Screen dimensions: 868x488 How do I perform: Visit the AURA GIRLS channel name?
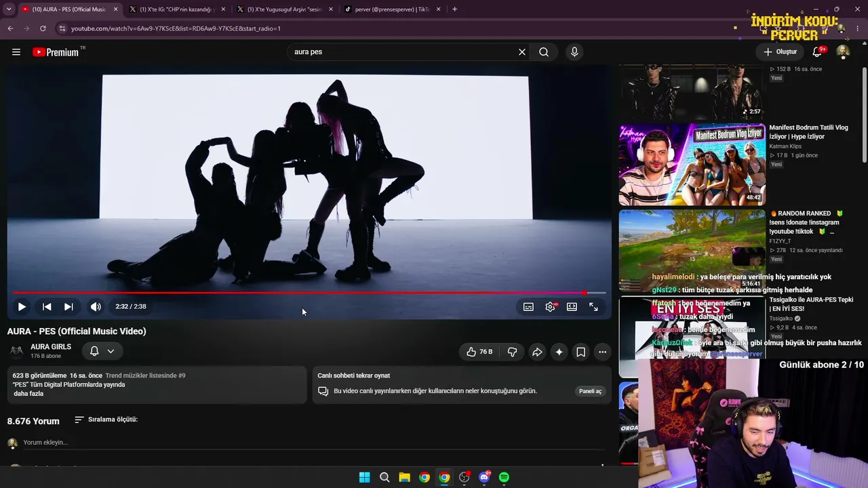pyautogui.click(x=51, y=347)
